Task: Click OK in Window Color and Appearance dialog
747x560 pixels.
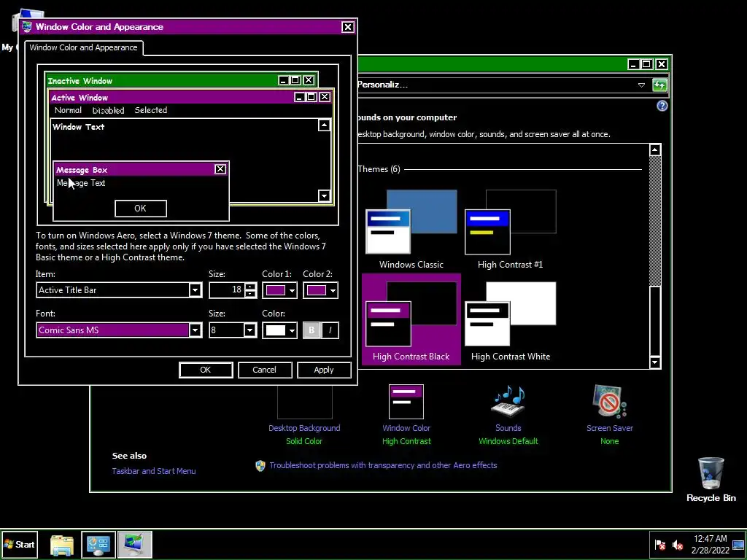Action: [x=206, y=370]
